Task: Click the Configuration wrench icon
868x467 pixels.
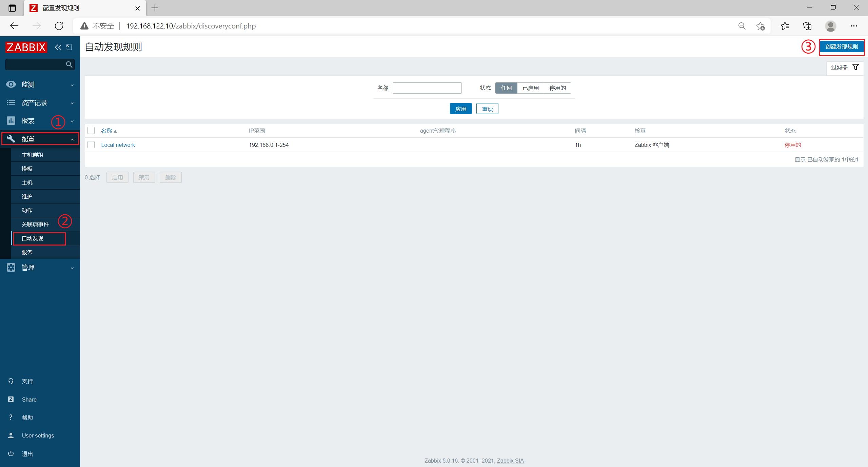Action: click(11, 138)
